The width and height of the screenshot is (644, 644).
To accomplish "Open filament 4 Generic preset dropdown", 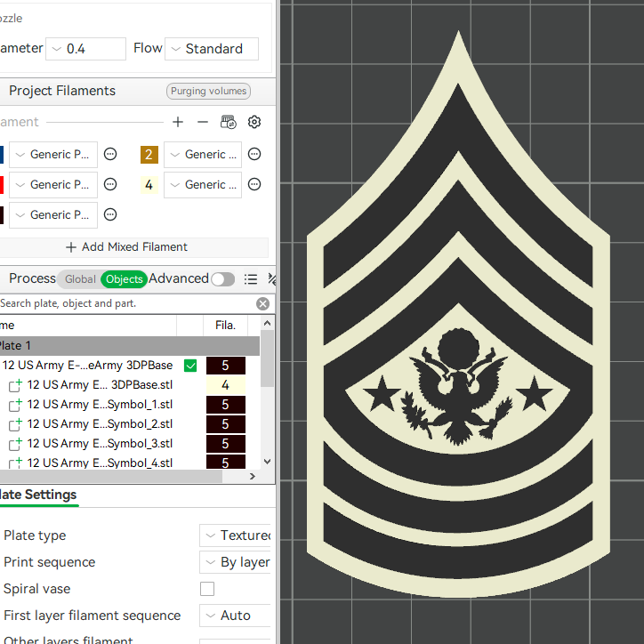I will (x=203, y=184).
